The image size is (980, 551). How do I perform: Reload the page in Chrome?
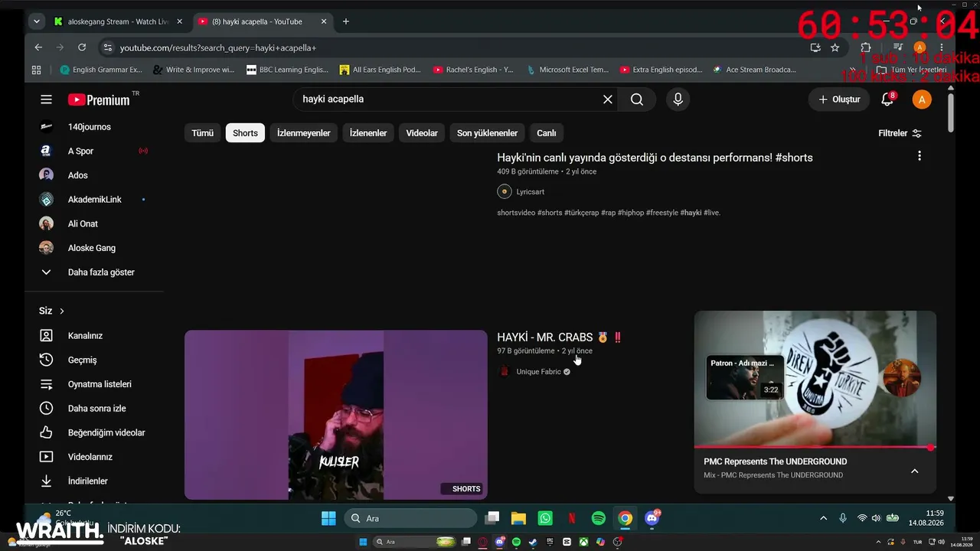[82, 47]
